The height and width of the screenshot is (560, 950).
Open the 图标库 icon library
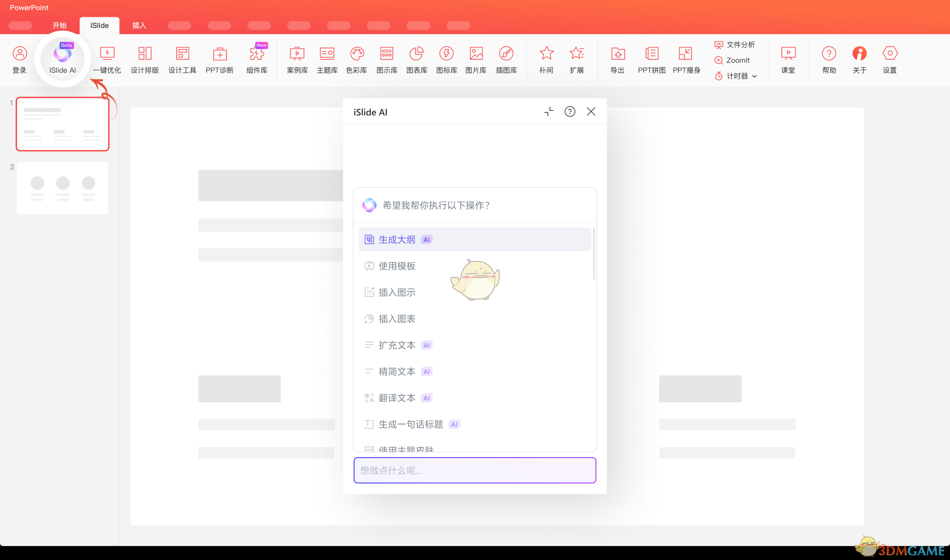click(x=446, y=58)
